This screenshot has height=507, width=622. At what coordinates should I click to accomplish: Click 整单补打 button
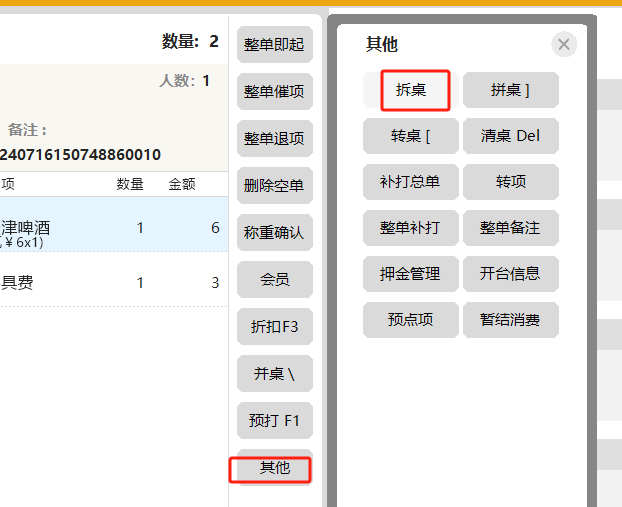(411, 228)
